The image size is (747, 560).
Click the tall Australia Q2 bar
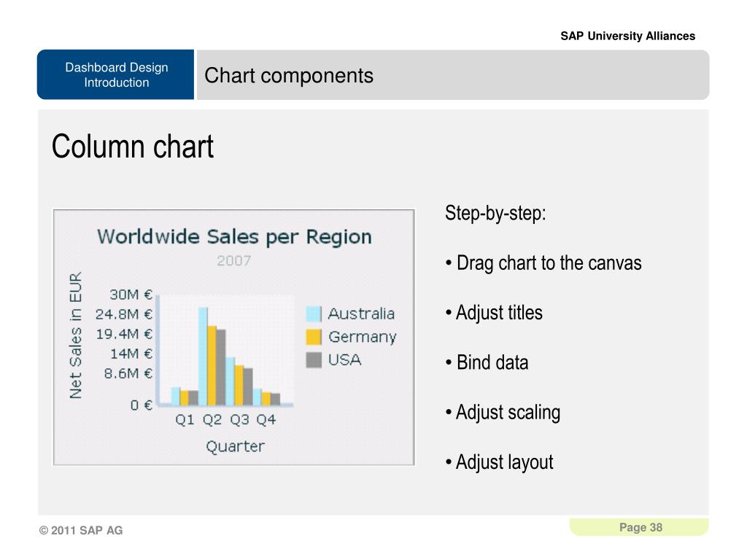[203, 356]
